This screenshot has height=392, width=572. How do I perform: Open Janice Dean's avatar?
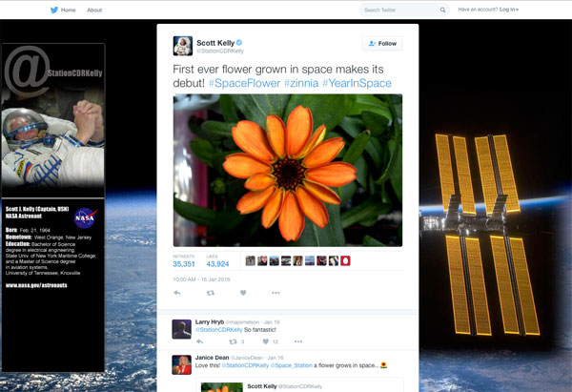[182, 364]
